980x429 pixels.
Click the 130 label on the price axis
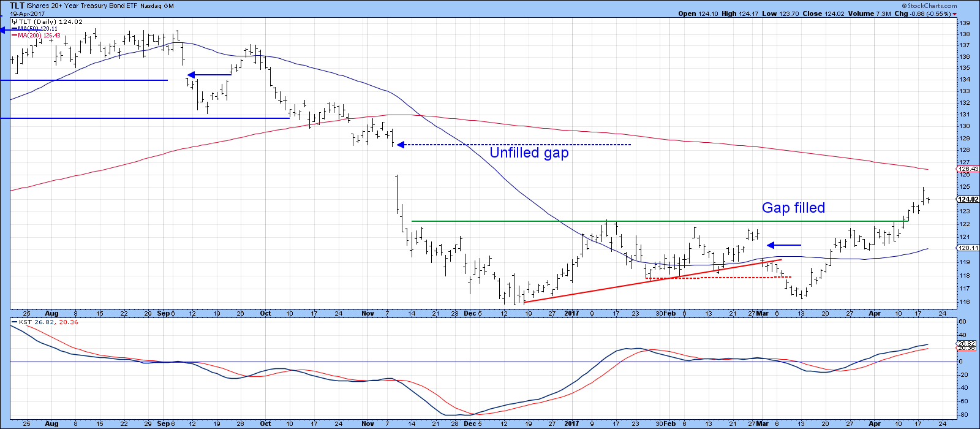pyautogui.click(x=964, y=126)
